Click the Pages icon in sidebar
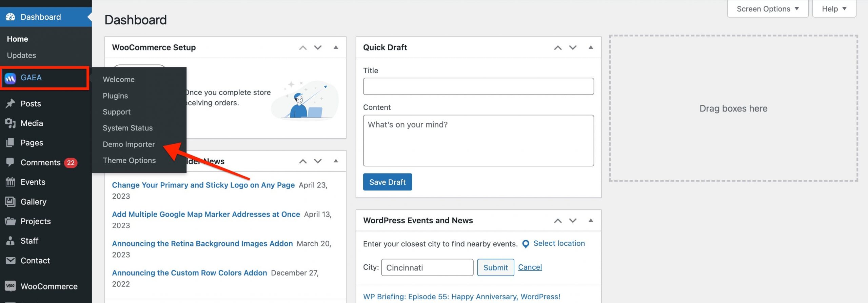The image size is (868, 303). point(11,143)
